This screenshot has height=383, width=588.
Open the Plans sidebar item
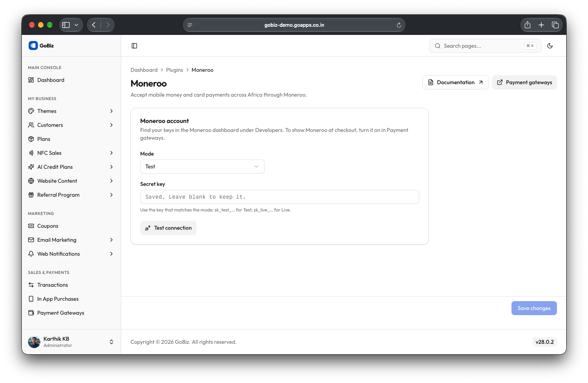(x=71, y=139)
